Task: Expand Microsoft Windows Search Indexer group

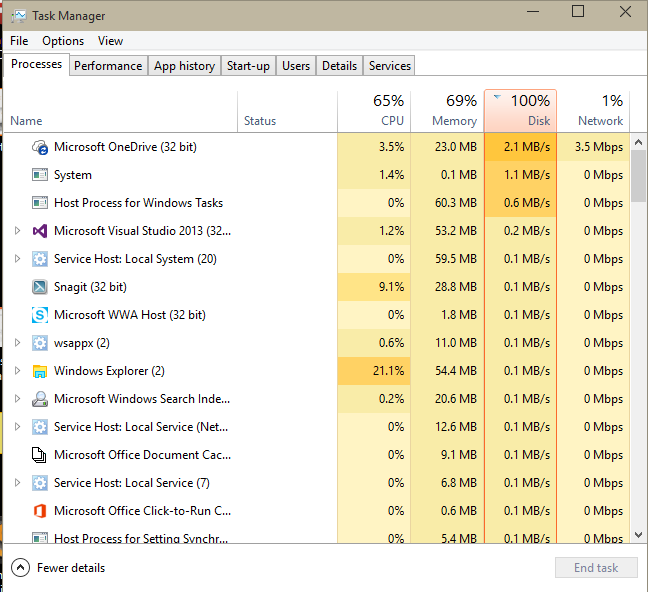Action: 17,399
